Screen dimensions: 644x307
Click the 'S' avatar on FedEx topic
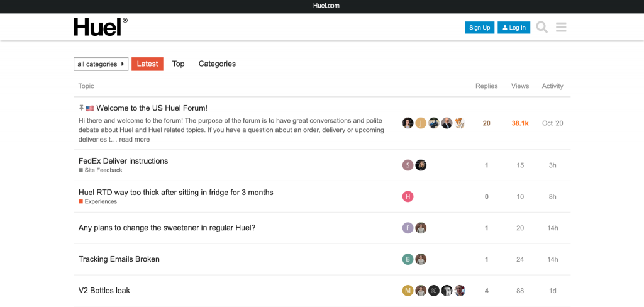(x=408, y=165)
